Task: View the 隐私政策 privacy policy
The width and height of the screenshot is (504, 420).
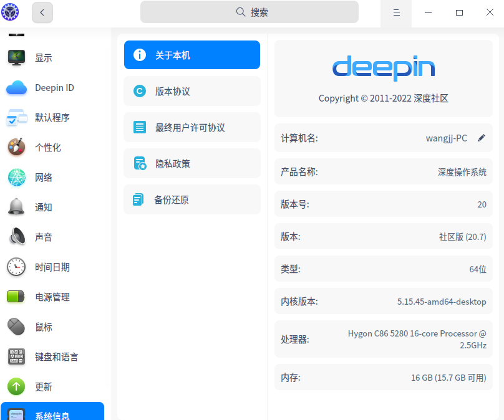Action: [191, 163]
